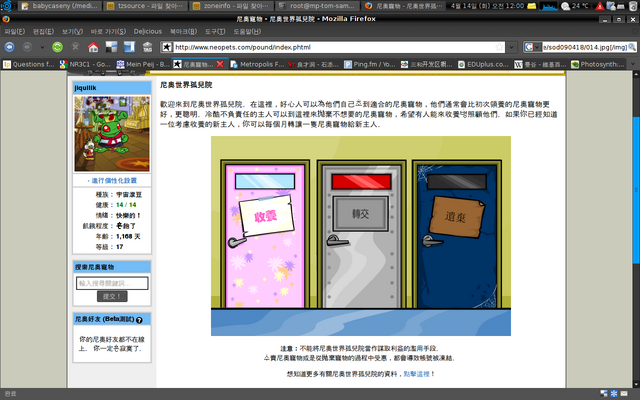Switch to the Questions f... tab
The image size is (640, 400).
29,64
